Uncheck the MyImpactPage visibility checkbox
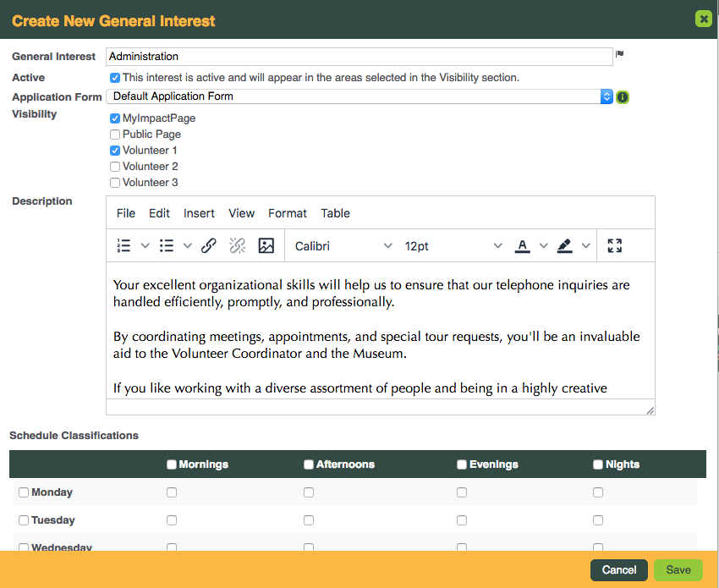 click(x=115, y=118)
